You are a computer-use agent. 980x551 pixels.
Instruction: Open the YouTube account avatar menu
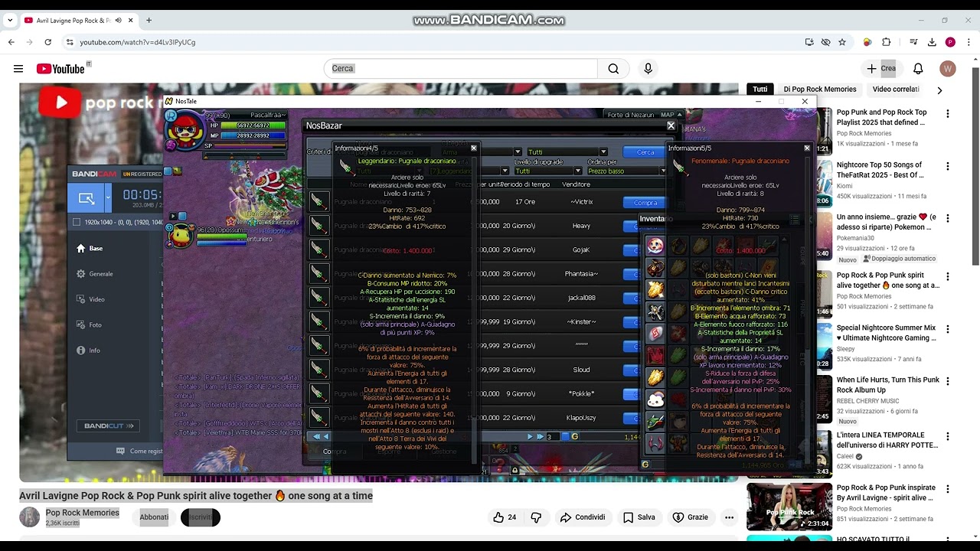click(948, 69)
